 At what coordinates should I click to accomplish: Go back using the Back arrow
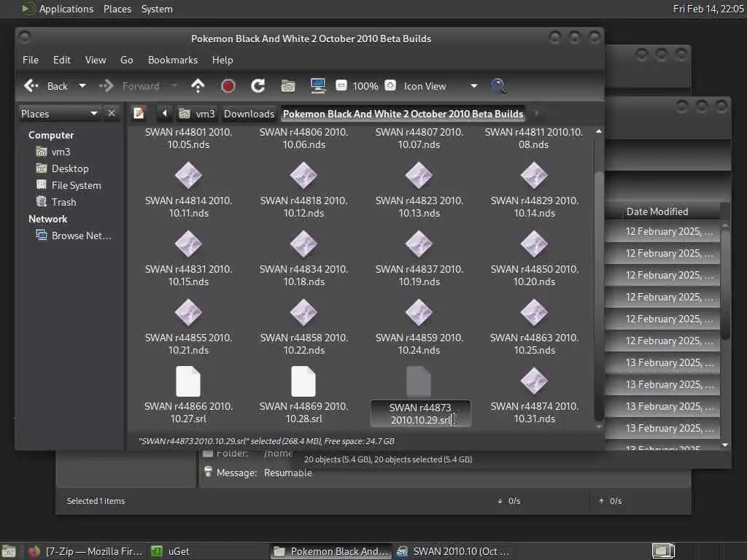[x=45, y=86]
